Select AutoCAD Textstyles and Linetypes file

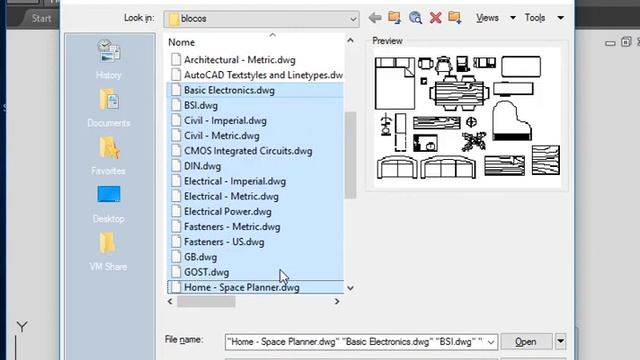tap(263, 75)
